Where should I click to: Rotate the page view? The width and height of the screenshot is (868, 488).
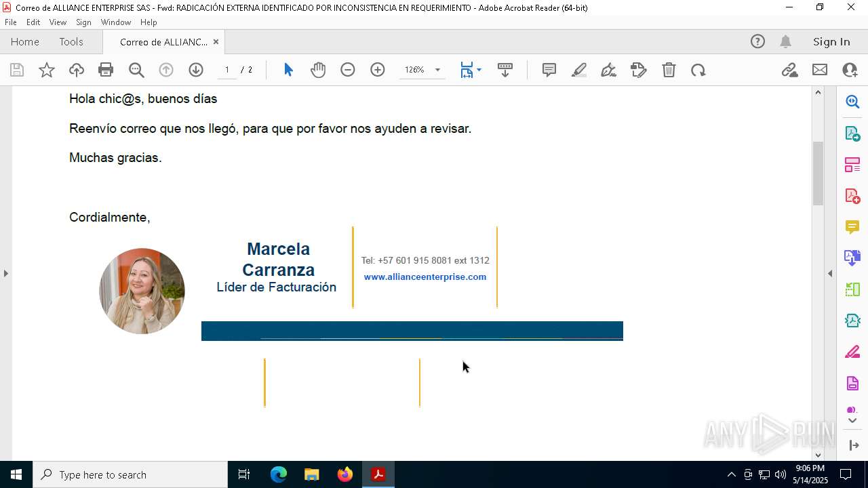tap(698, 70)
